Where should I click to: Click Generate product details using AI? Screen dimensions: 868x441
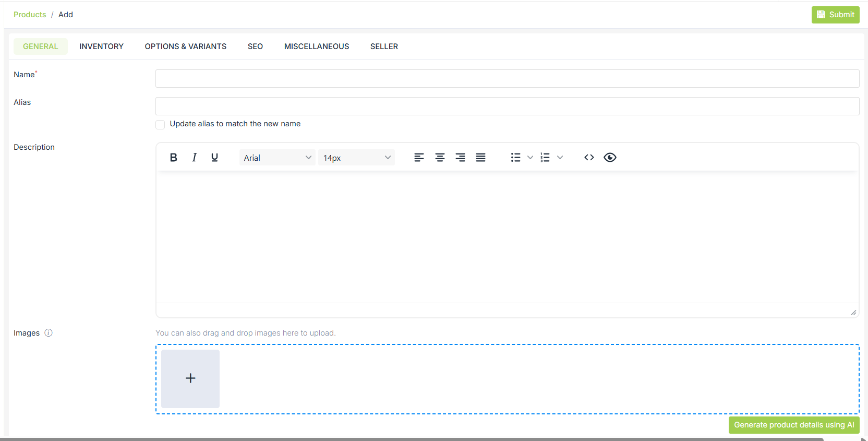point(793,425)
